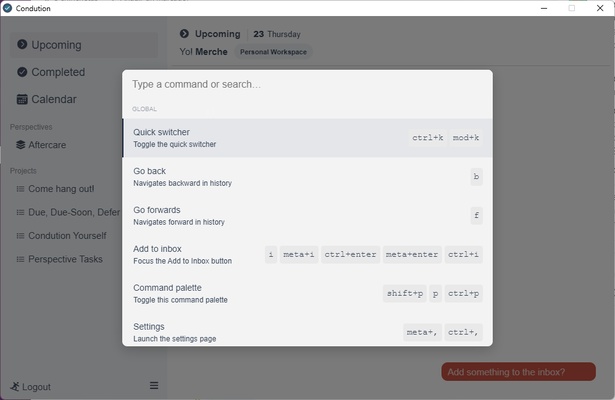The width and height of the screenshot is (615, 400).
Task: Click the Personal Workspace badge
Action: click(274, 52)
